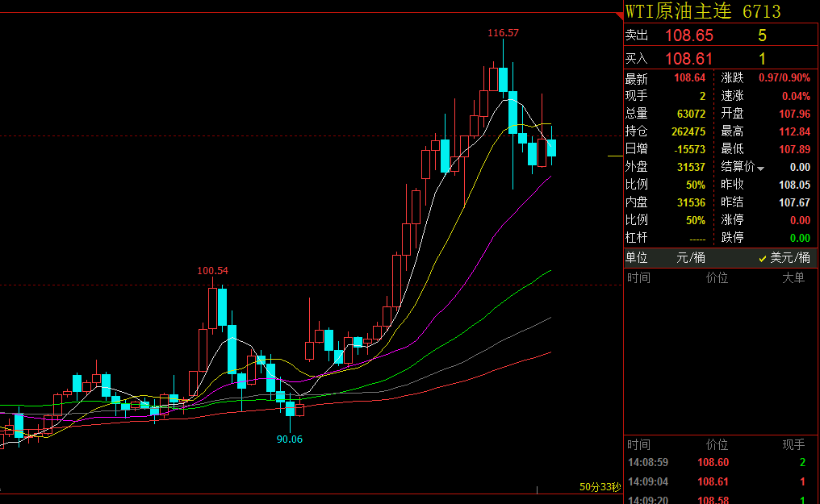Image resolution: width=820 pixels, height=504 pixels.
Task: Click the 总量 value 63072
Action: (x=691, y=114)
